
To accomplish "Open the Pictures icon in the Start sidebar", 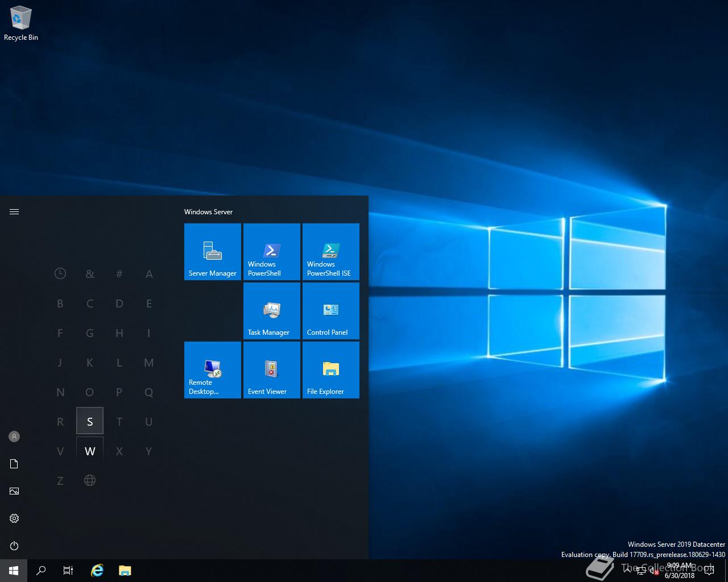I will tap(14, 491).
